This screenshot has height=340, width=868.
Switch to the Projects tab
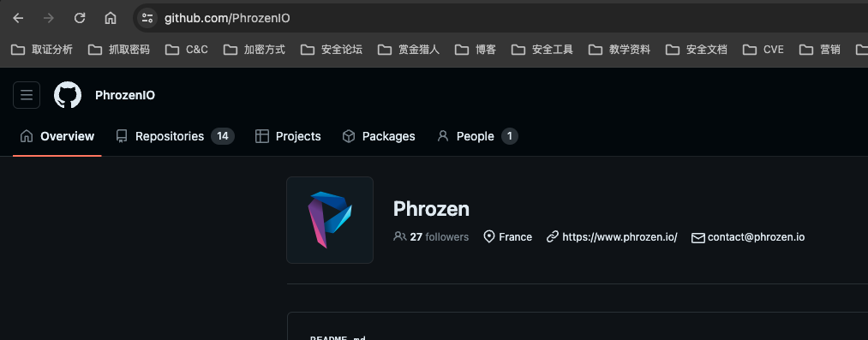coord(288,136)
